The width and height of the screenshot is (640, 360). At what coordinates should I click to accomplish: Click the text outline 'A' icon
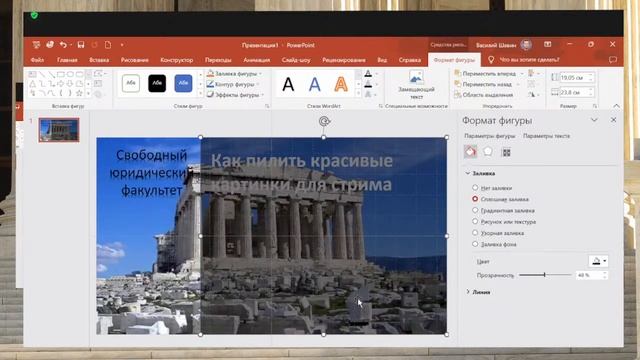pyautogui.click(x=368, y=84)
